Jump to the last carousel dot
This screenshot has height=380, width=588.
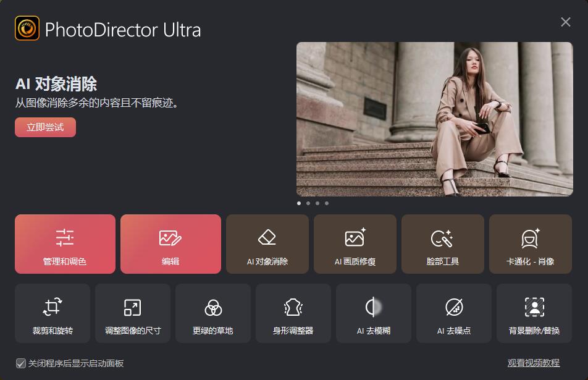point(327,203)
